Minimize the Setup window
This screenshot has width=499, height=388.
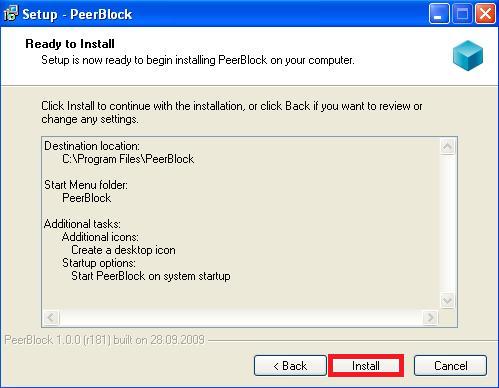click(x=439, y=14)
